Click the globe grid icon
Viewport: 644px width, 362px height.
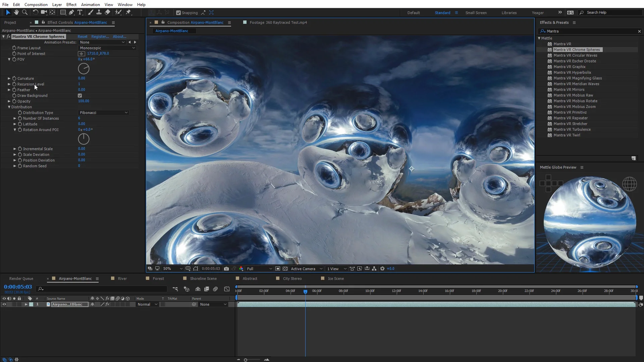(629, 184)
